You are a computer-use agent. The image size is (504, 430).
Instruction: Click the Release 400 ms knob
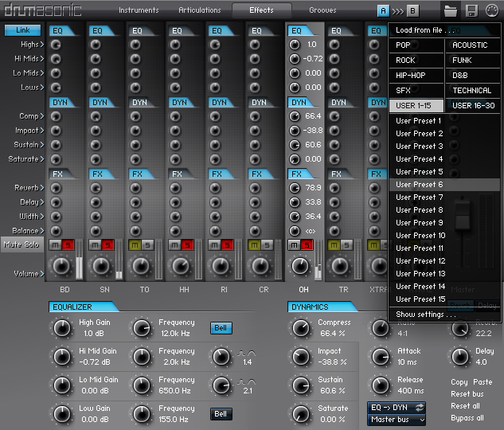(x=381, y=385)
